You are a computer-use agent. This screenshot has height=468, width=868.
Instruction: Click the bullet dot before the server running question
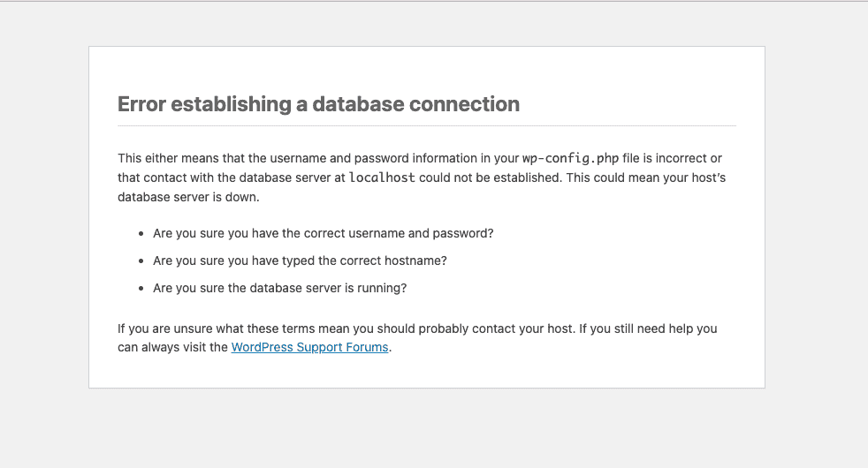(141, 289)
